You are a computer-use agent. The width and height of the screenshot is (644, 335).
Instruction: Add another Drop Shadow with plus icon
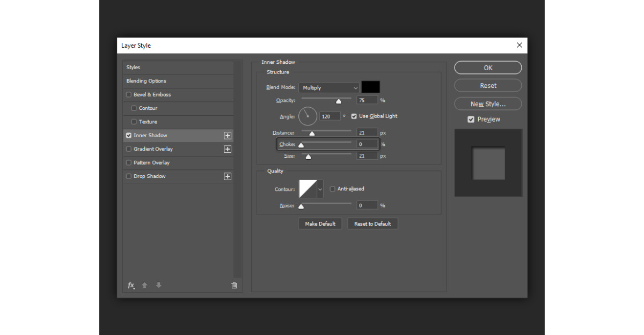pos(228,176)
